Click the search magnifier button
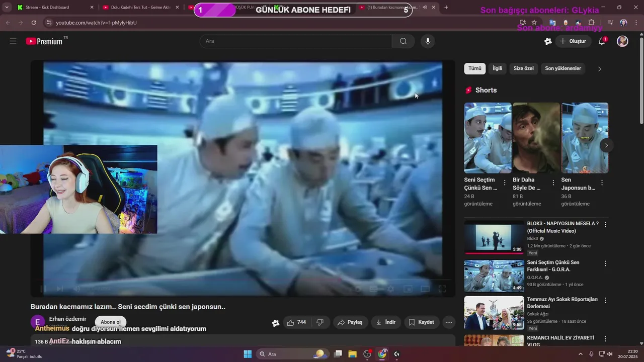The height and width of the screenshot is (362, 644). pyautogui.click(x=403, y=41)
